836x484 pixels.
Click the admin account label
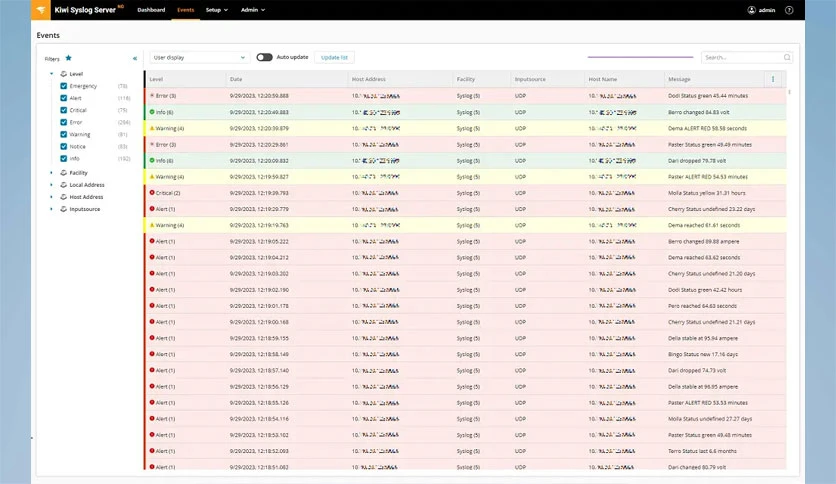[767, 10]
